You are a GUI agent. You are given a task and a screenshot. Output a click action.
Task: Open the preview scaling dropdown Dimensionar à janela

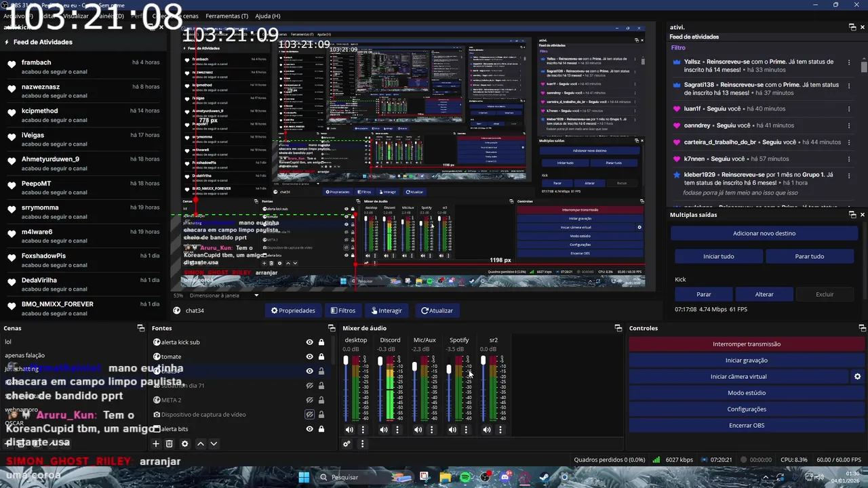(224, 296)
